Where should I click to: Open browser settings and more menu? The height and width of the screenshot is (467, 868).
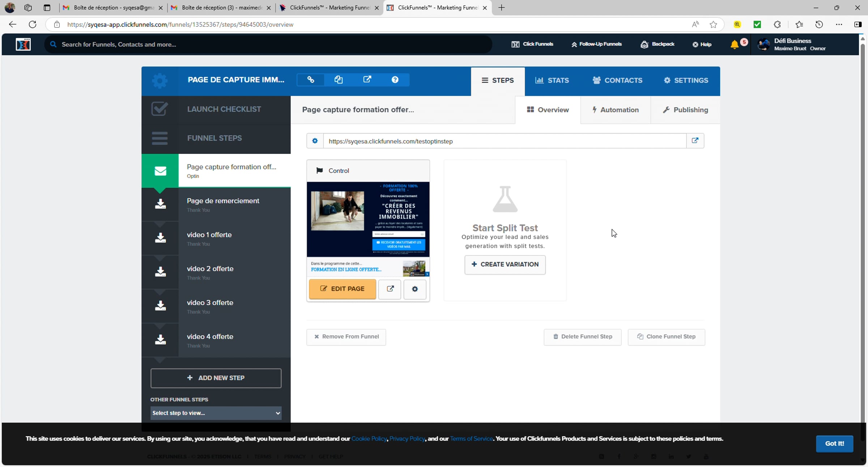(839, 24)
